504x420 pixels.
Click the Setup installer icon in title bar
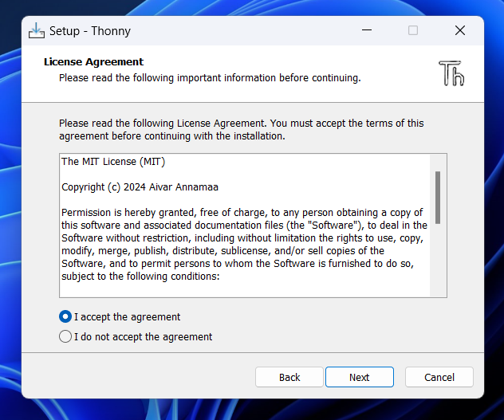[37, 31]
